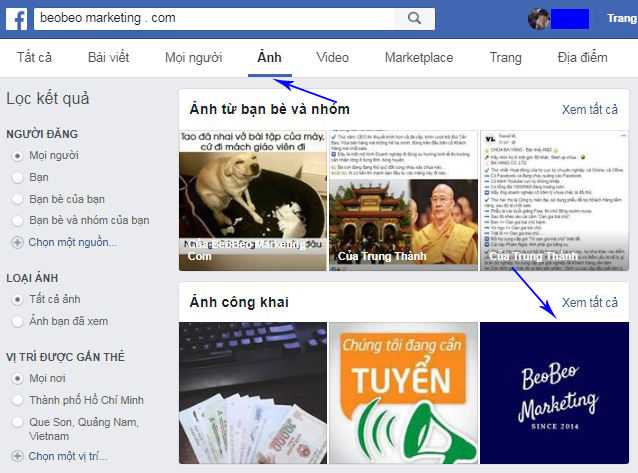This screenshot has height=473, width=638.
Task: Open the Trang link in top bar
Action: point(622,19)
